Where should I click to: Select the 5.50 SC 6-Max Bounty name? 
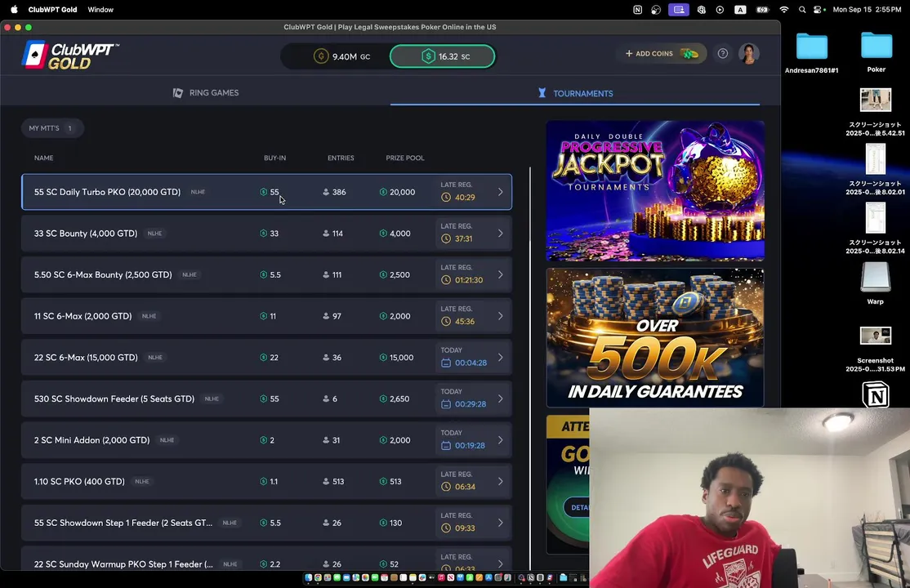click(103, 274)
